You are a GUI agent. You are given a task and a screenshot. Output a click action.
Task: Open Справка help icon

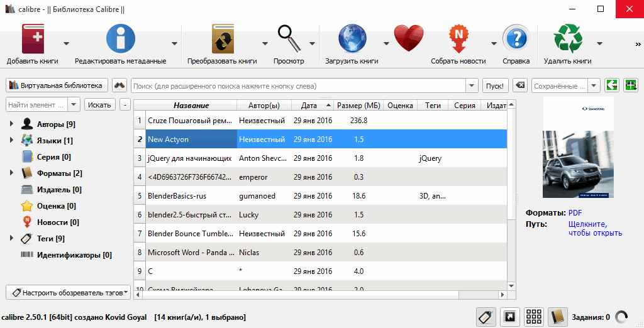pos(516,38)
